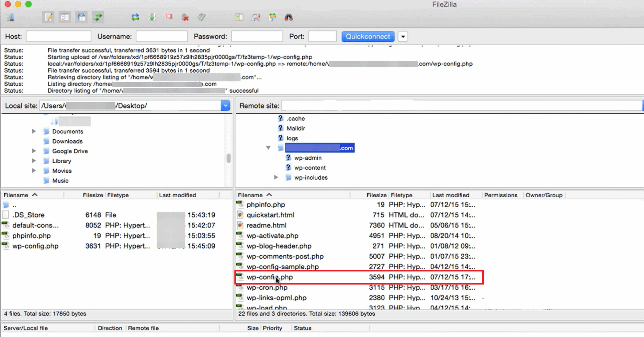Disconnect from the current server
Screen dimensions: 644x337
(185, 17)
